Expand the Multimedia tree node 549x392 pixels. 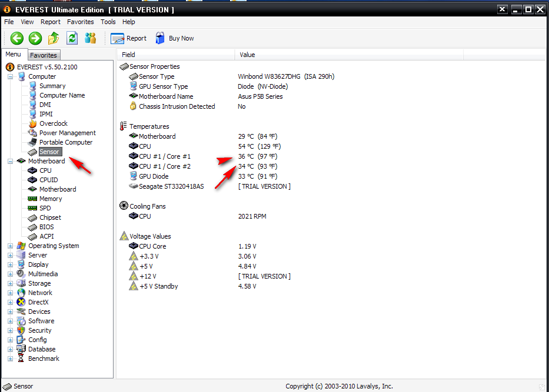tap(10, 274)
